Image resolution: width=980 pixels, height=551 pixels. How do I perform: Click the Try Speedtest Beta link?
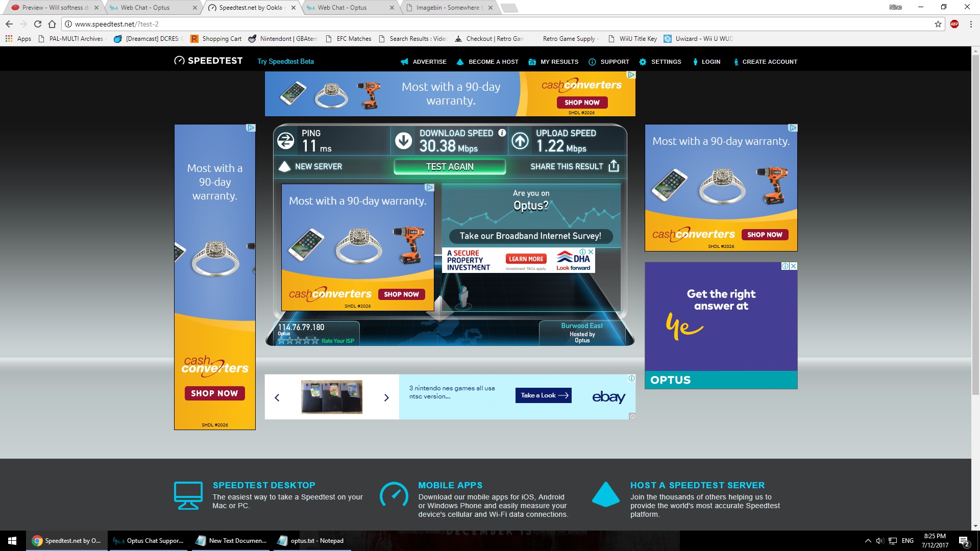tap(285, 61)
